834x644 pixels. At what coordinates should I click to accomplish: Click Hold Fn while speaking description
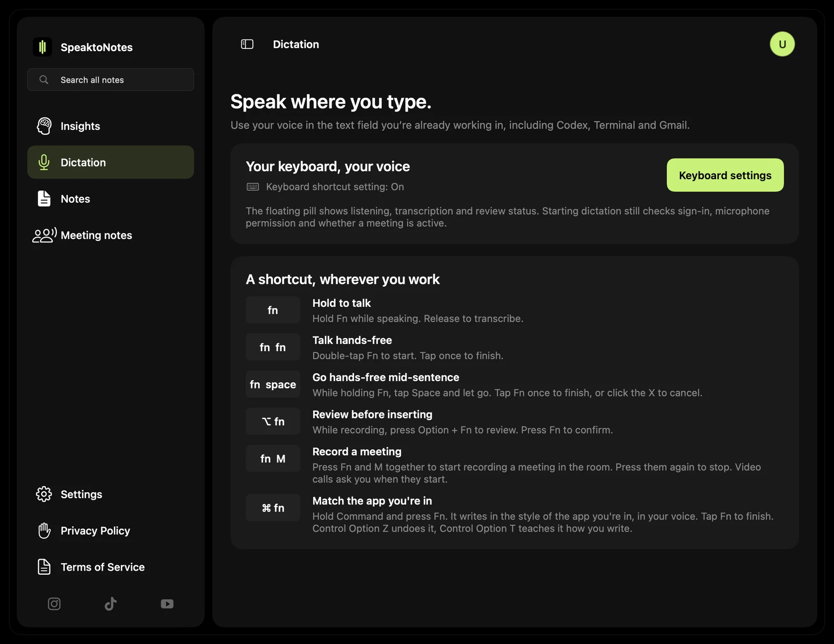pos(418,318)
